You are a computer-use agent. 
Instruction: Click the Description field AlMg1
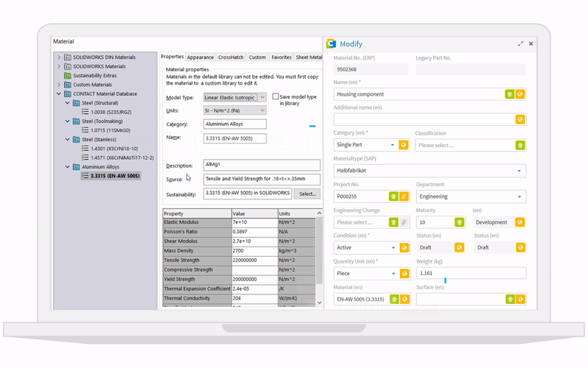(262, 165)
